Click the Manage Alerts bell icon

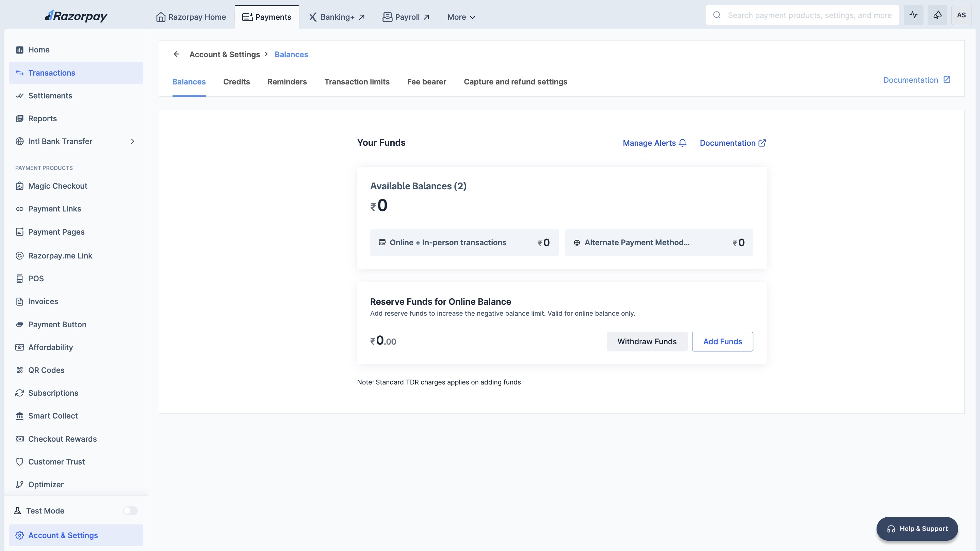tap(683, 143)
